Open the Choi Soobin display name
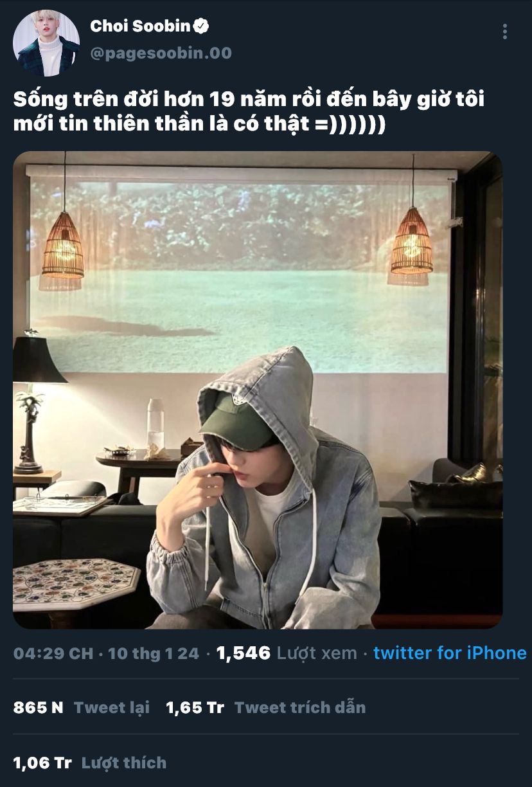 [141, 26]
